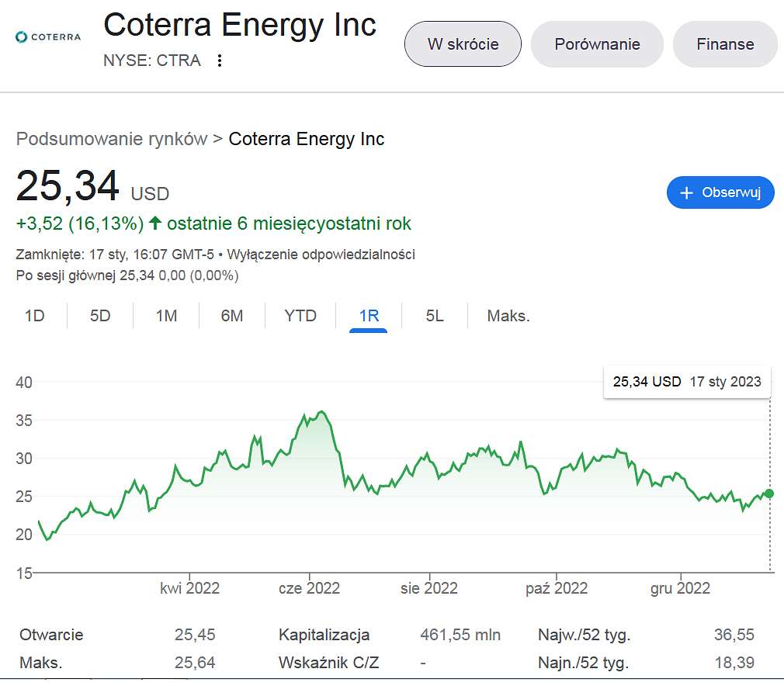The width and height of the screenshot is (784, 686).
Task: Click the green endpoint dot on the chart
Action: 769,494
